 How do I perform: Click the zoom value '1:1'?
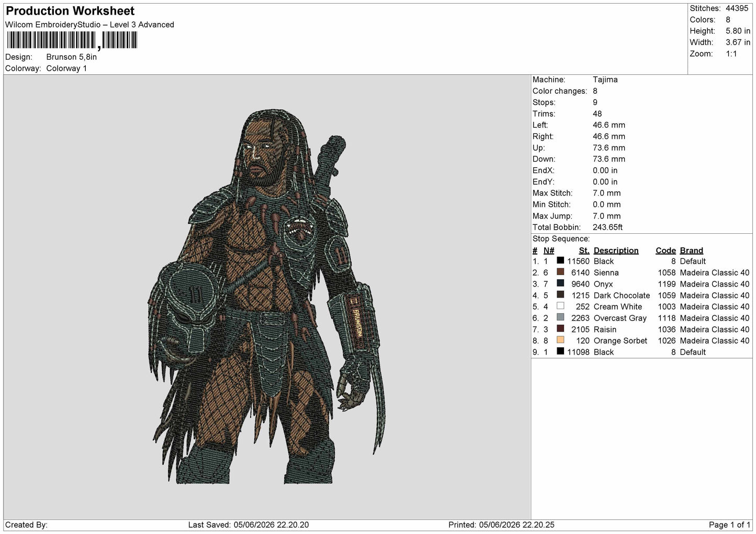pyautogui.click(x=731, y=54)
